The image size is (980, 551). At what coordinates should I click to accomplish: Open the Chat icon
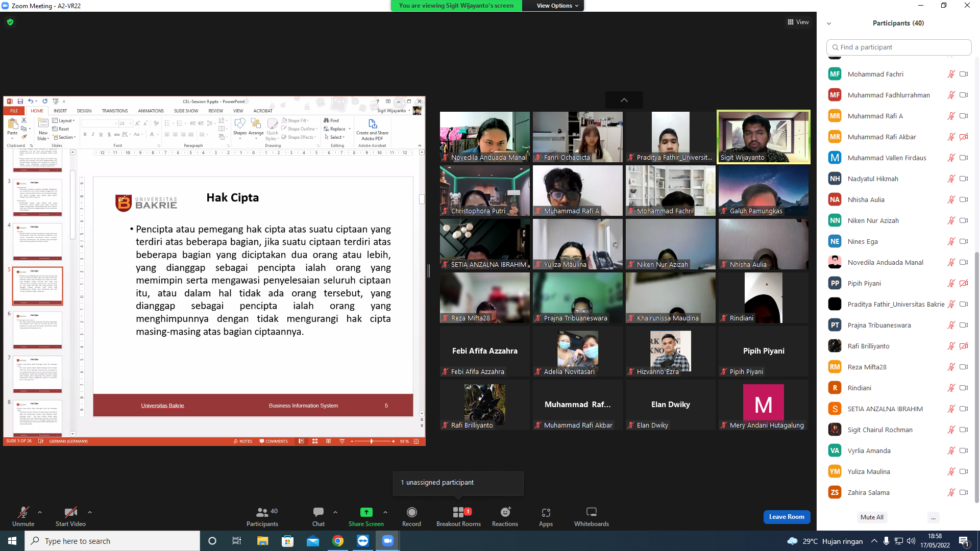(318, 512)
